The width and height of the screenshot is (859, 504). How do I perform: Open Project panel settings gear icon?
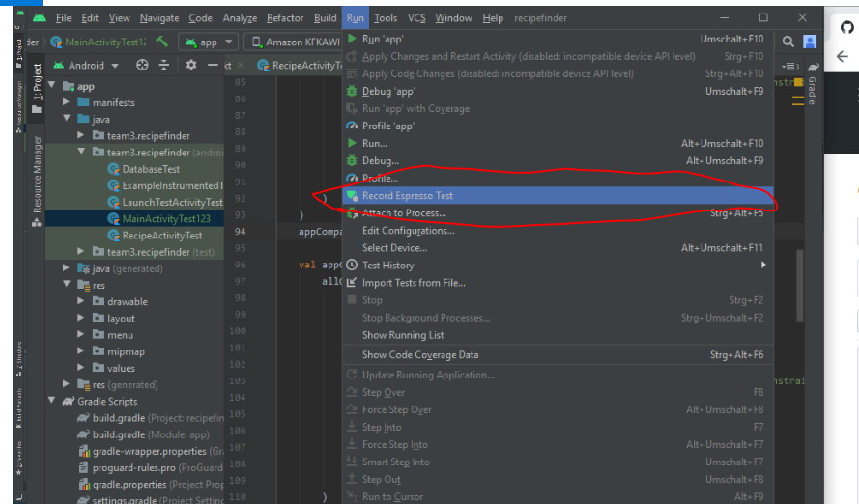(x=190, y=65)
